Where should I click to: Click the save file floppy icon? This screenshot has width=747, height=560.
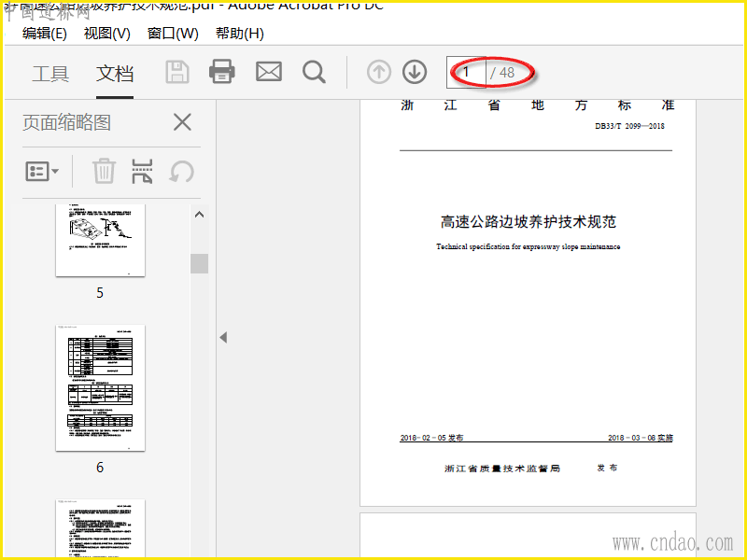[x=177, y=73]
